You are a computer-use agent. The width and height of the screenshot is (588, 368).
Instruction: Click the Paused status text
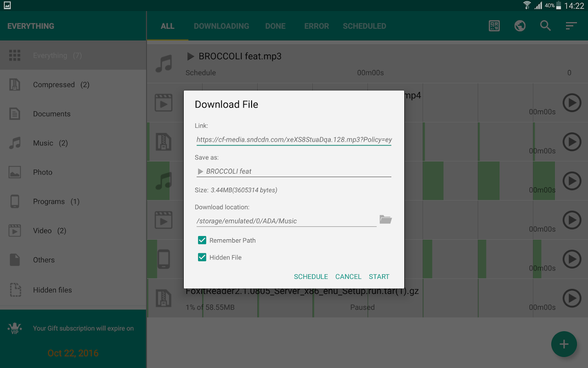tap(362, 307)
